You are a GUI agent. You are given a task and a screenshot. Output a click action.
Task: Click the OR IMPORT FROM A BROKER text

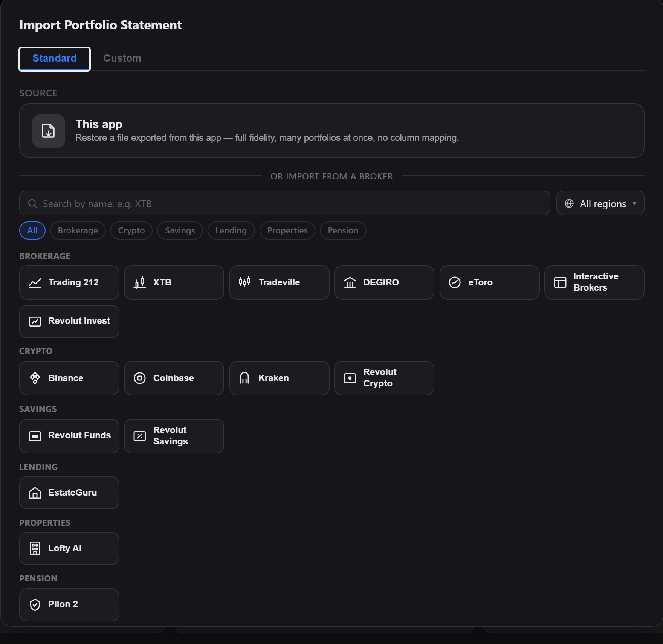click(x=331, y=176)
